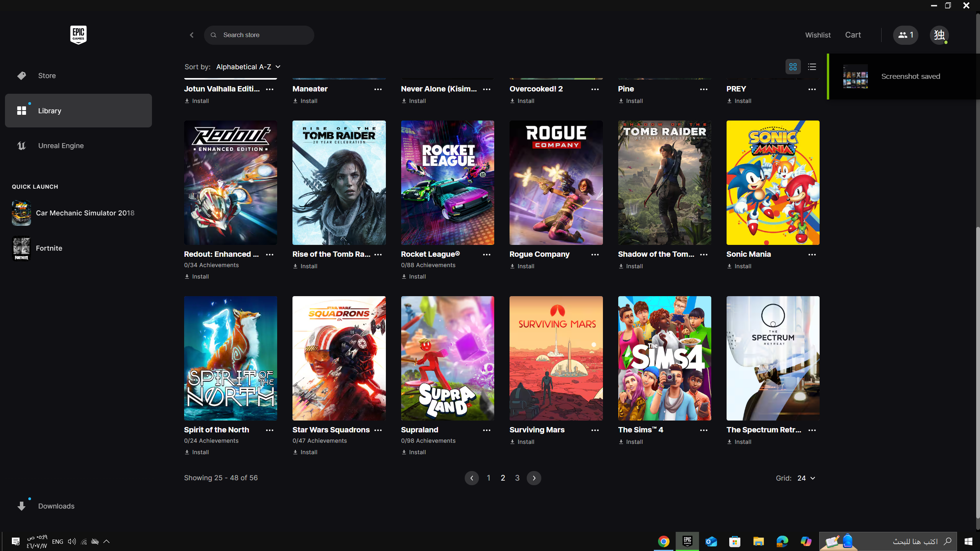Open the Screenshot saved notification
980x551 pixels.
click(903, 77)
